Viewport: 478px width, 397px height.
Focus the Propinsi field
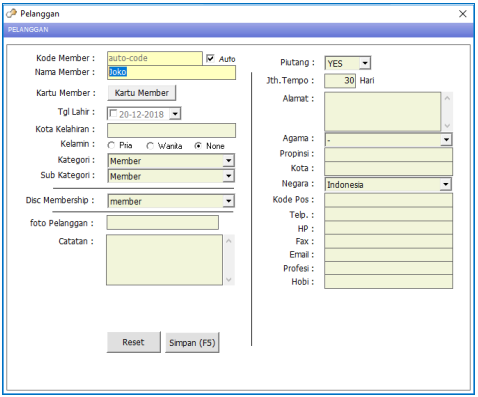(389, 154)
